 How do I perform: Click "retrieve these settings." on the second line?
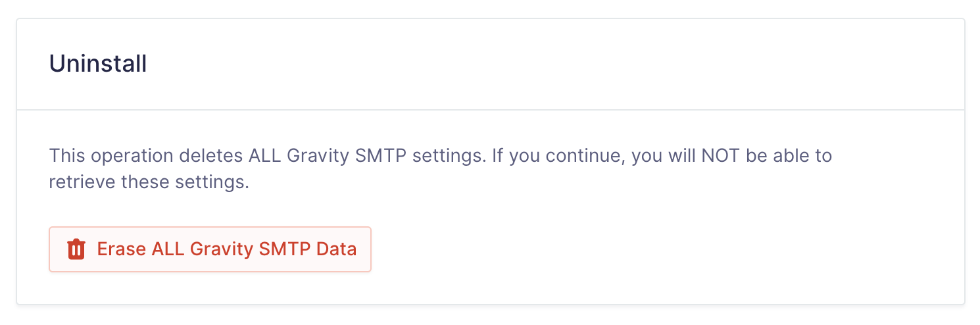149,182
